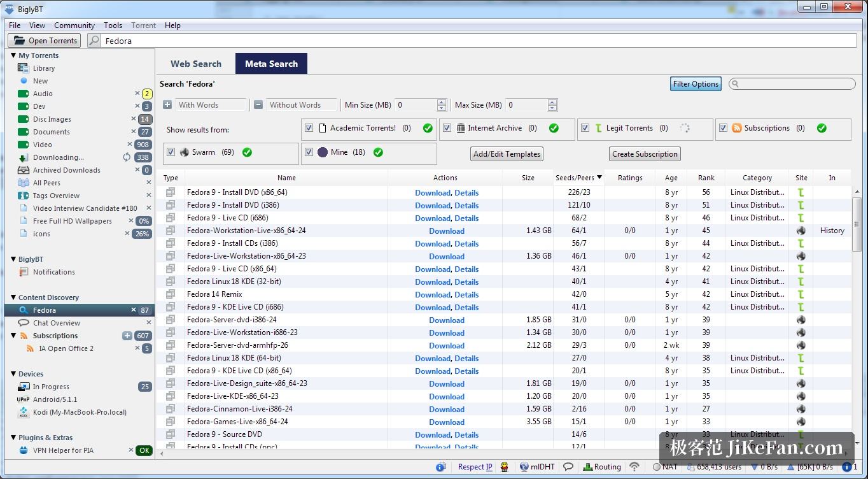The image size is (868, 479).
Task: Click the VPN Helper for PIA icon
Action: point(24,450)
